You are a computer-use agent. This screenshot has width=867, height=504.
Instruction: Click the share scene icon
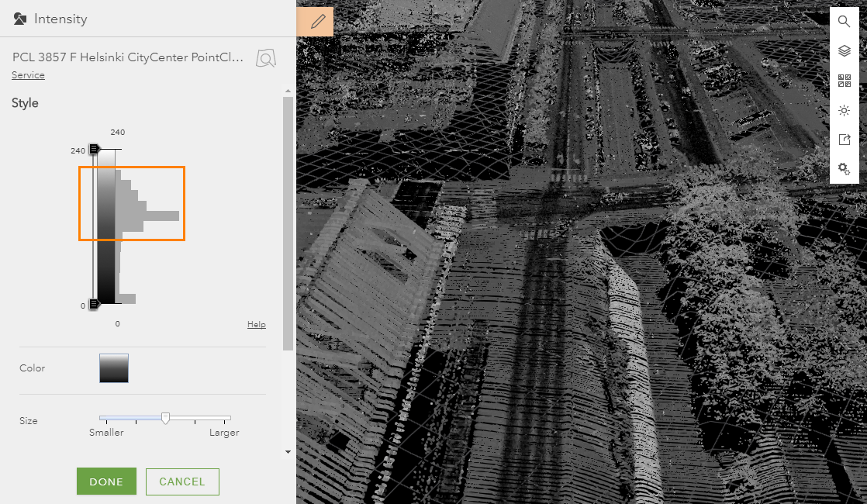(x=844, y=140)
